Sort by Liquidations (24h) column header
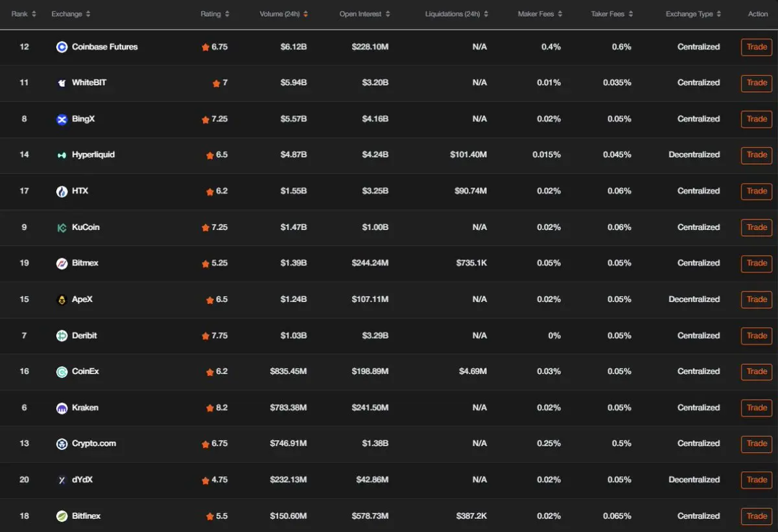 [x=457, y=14]
